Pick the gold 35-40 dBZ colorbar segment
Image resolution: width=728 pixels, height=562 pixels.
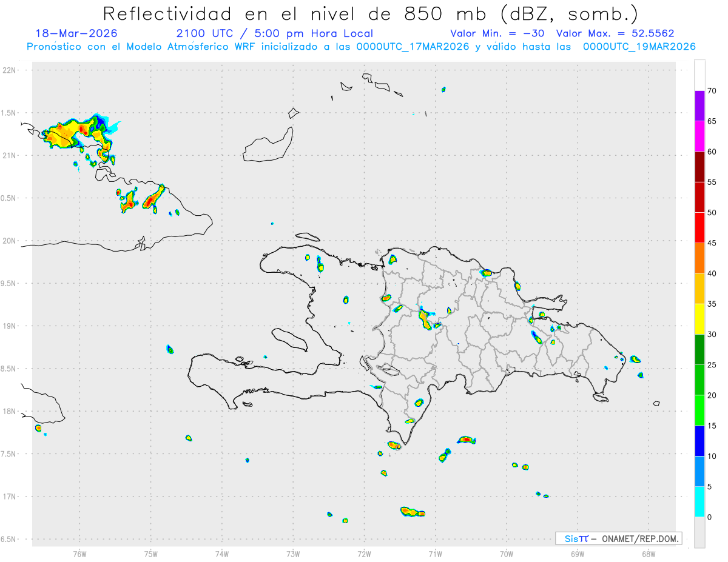[699, 289]
